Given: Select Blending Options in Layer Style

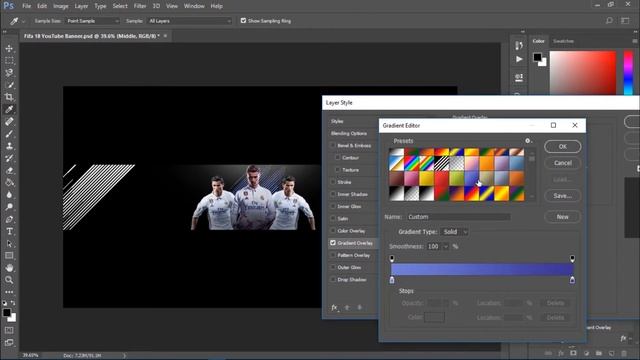Looking at the screenshot, I should (349, 133).
